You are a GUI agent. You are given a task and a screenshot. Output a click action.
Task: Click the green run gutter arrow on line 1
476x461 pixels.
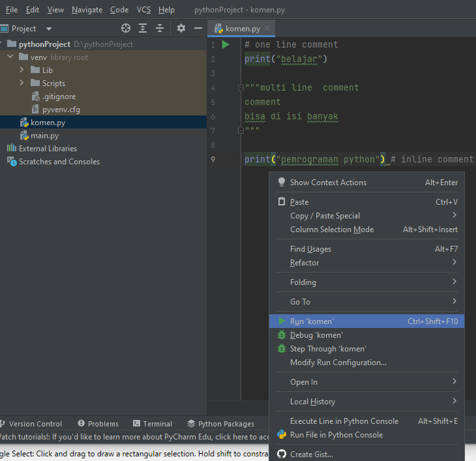click(226, 44)
